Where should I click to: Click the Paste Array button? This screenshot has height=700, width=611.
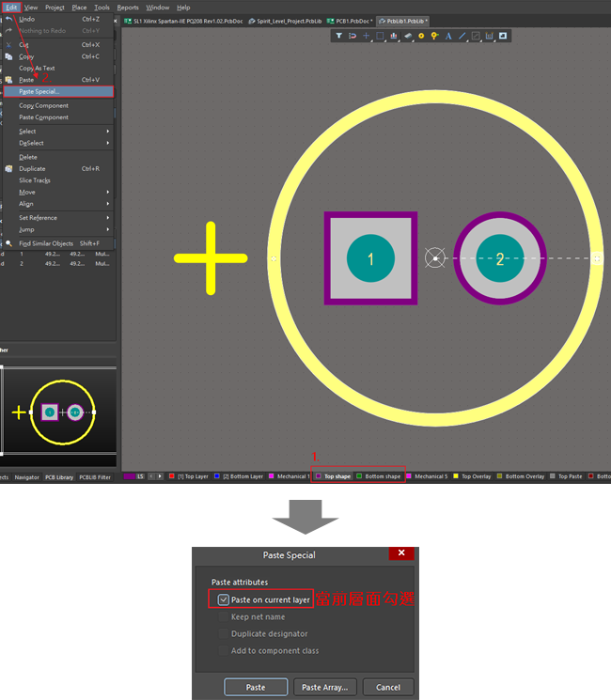324,687
